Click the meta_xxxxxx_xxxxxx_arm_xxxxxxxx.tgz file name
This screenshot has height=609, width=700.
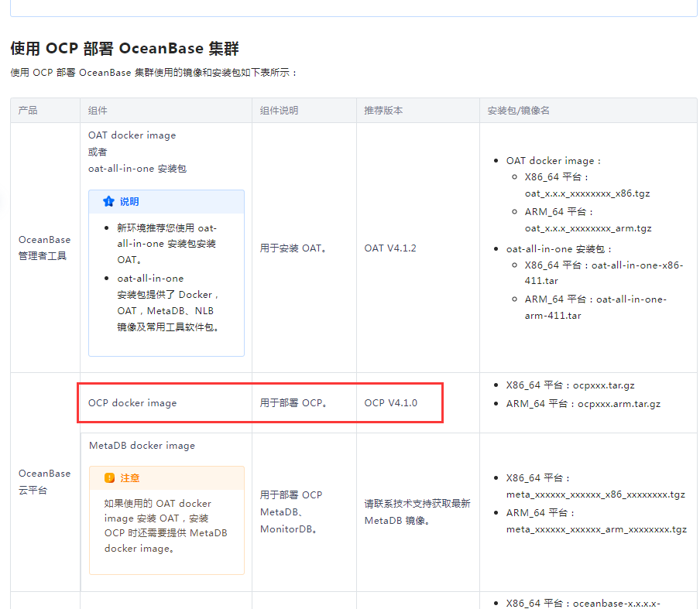[596, 529]
